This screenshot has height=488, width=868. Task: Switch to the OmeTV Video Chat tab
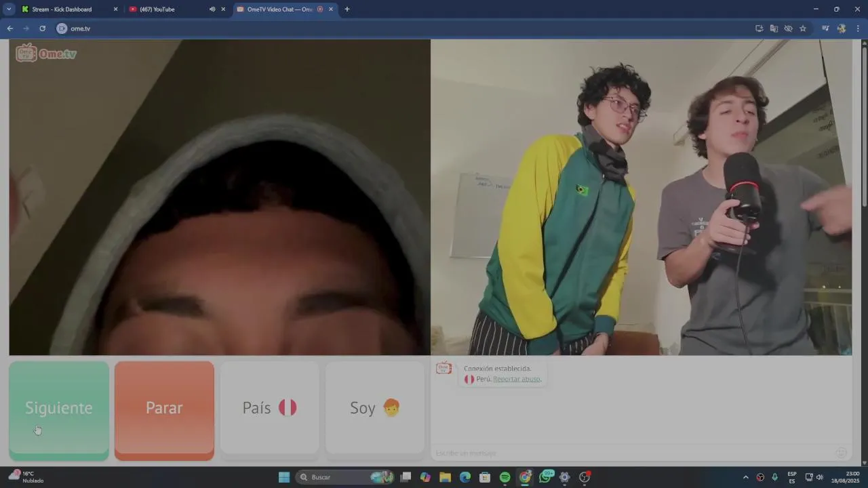(x=279, y=9)
